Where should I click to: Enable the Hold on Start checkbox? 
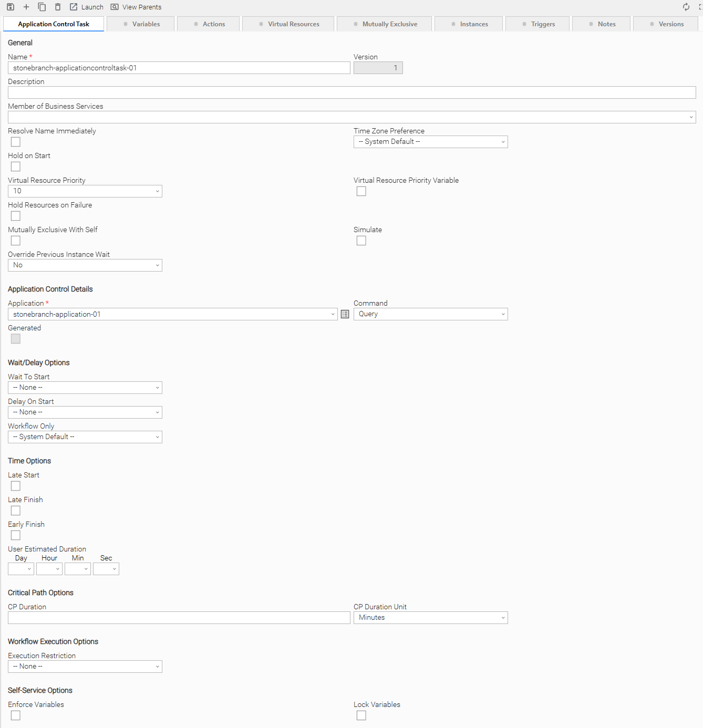tap(16, 167)
